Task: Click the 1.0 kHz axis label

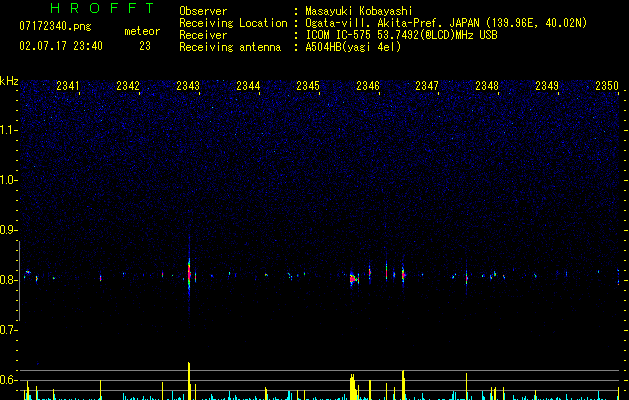Action: [x=9, y=180]
